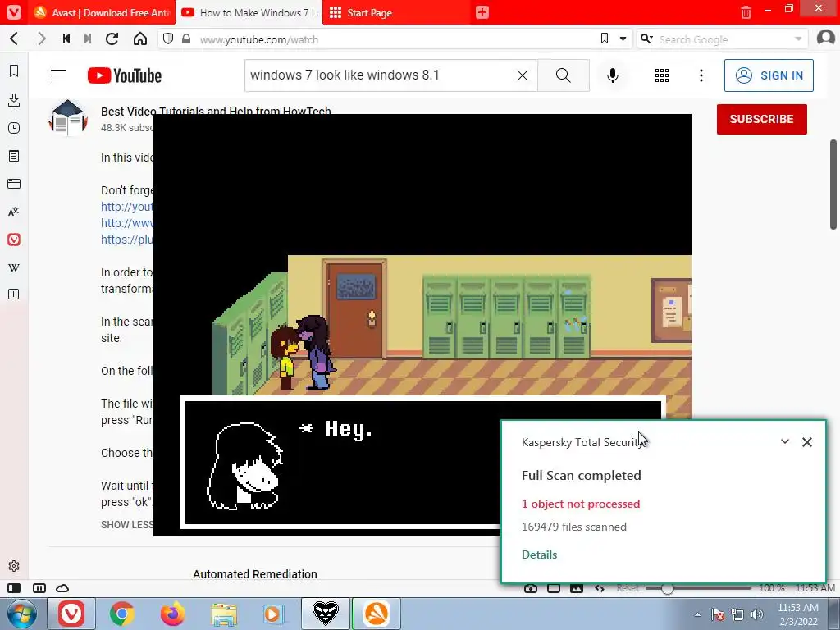The height and width of the screenshot is (630, 840).
Task: Click the SHOW LESS description link
Action: coord(127,524)
